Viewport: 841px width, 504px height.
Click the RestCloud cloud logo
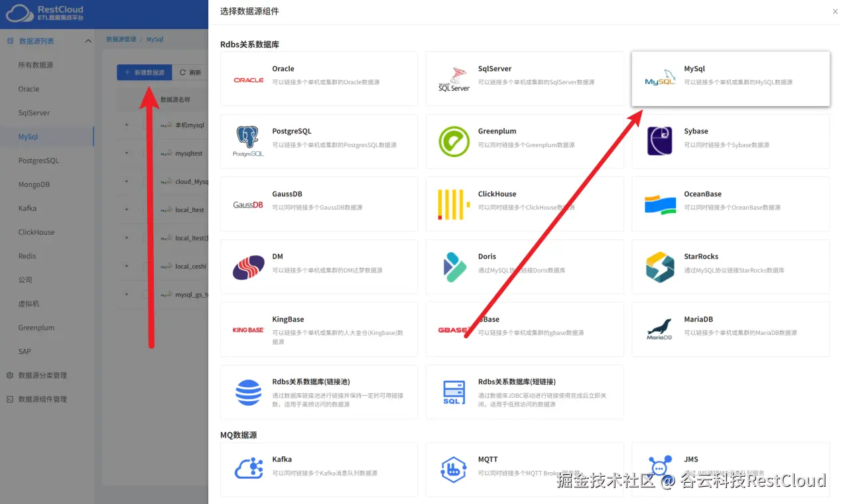point(19,13)
